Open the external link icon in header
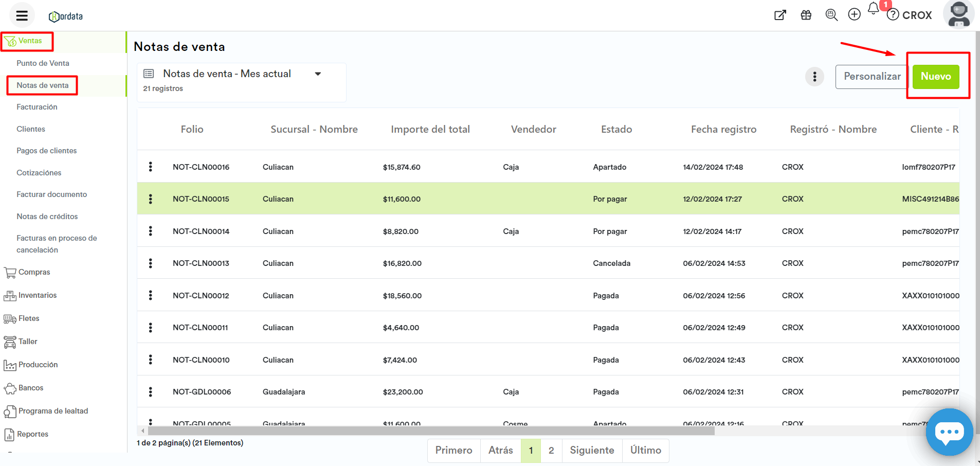 click(x=780, y=15)
